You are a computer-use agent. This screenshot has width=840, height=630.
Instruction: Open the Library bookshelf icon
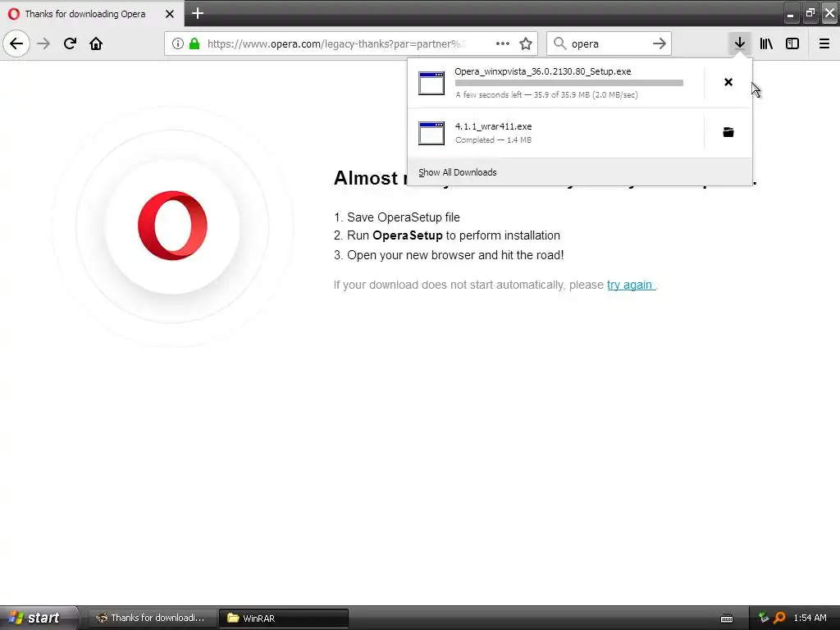click(766, 43)
